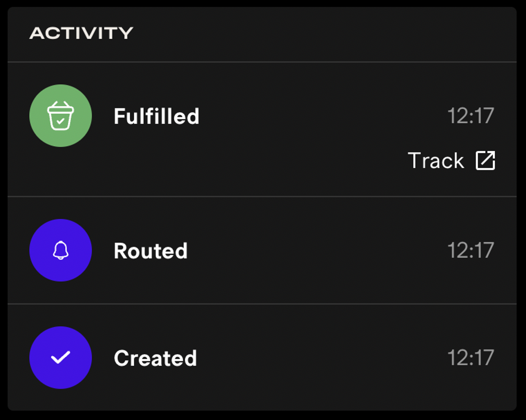
Task: Click the 12:17 timestamp beside Fulfilled
Action: coord(471,116)
